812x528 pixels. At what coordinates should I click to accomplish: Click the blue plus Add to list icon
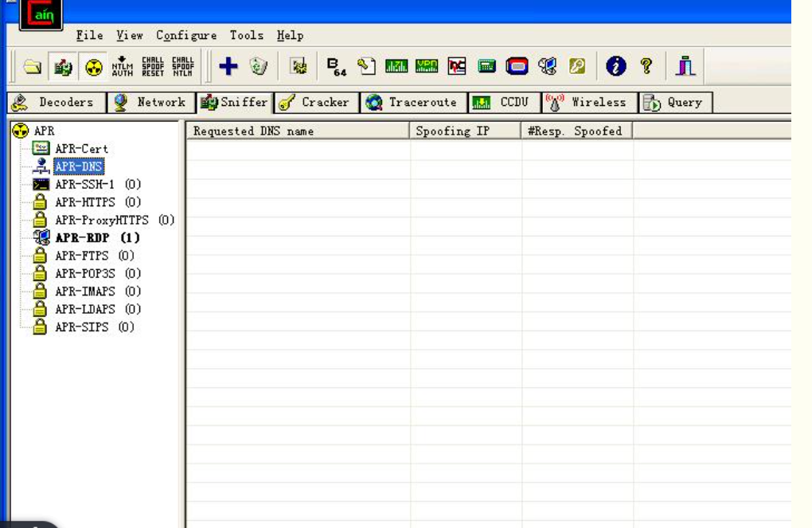[x=228, y=66]
